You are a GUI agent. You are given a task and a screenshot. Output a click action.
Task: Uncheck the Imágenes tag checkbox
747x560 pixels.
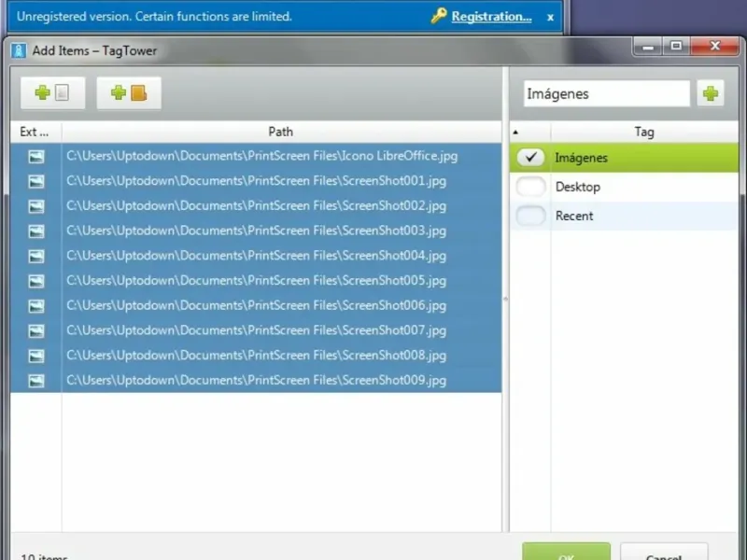click(530, 157)
